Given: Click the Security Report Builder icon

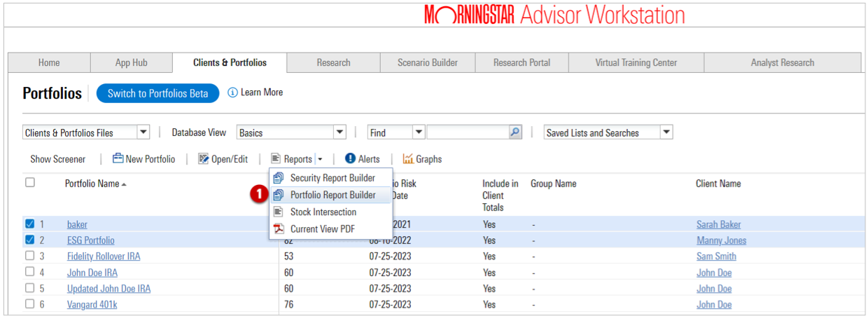Looking at the screenshot, I should point(279,178).
